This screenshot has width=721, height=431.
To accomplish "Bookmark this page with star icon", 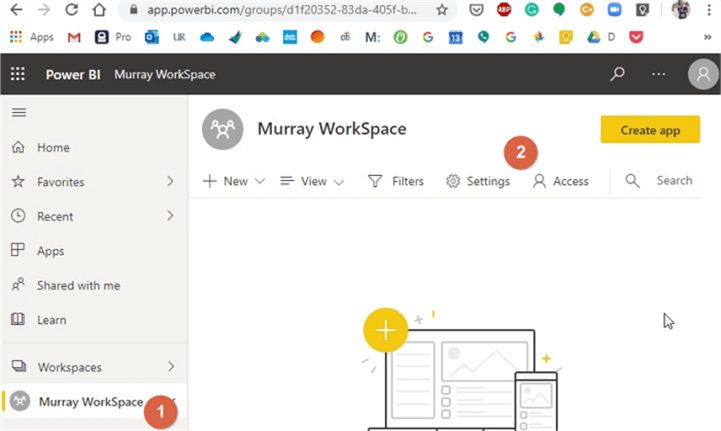I will (x=442, y=10).
